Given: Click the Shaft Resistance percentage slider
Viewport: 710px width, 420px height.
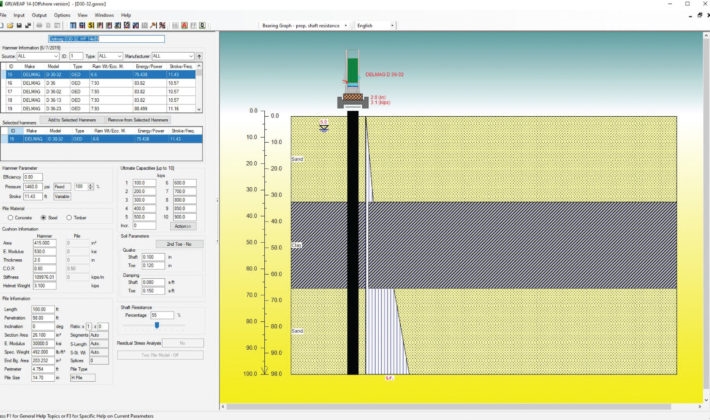Looking at the screenshot, I should coord(157,325).
